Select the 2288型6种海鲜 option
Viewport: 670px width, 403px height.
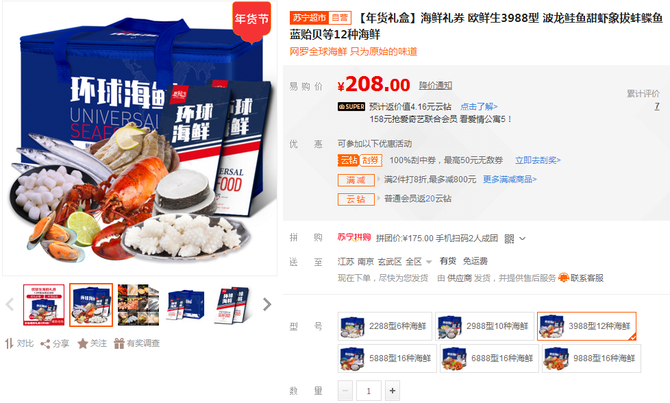[385, 327]
